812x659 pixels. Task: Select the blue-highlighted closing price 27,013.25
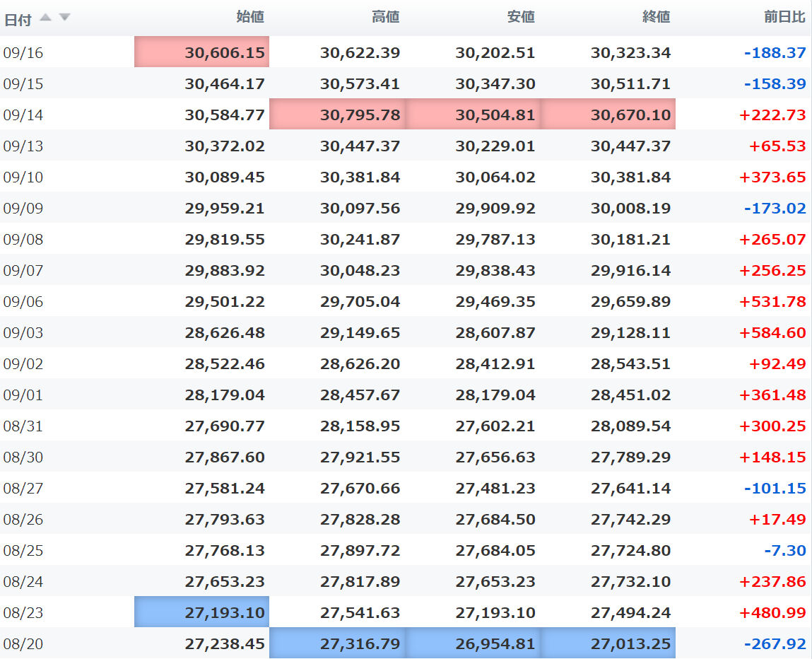630,643
